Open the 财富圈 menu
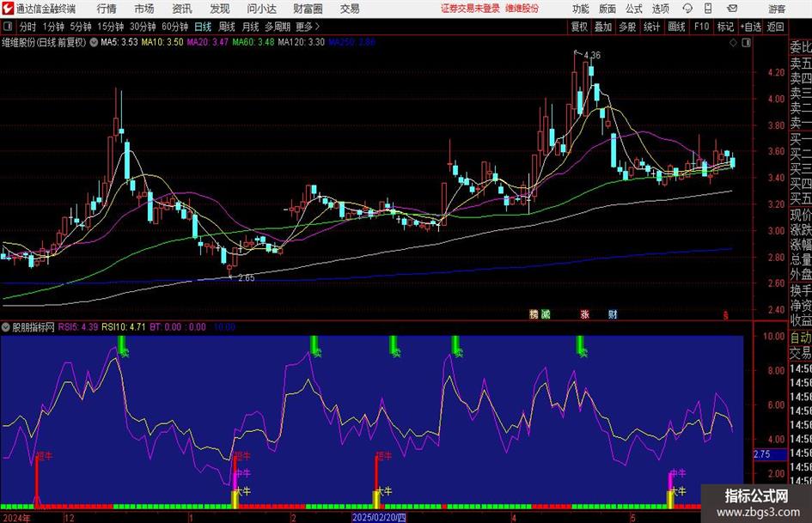 click(x=308, y=9)
